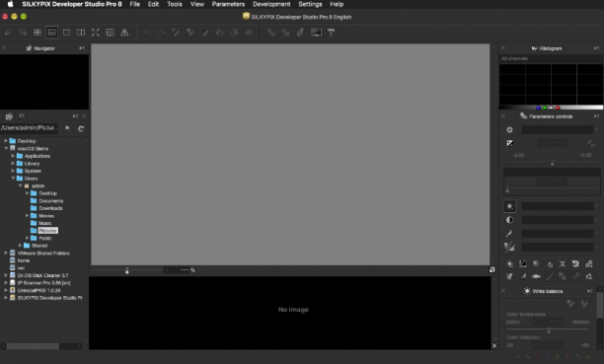604x364 pixels.
Task: Open the Edit menu
Action: point(153,4)
